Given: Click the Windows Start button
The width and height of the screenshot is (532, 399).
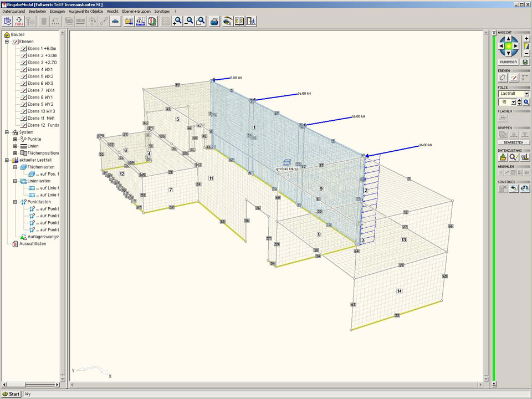Looking at the screenshot, I should click(11, 394).
